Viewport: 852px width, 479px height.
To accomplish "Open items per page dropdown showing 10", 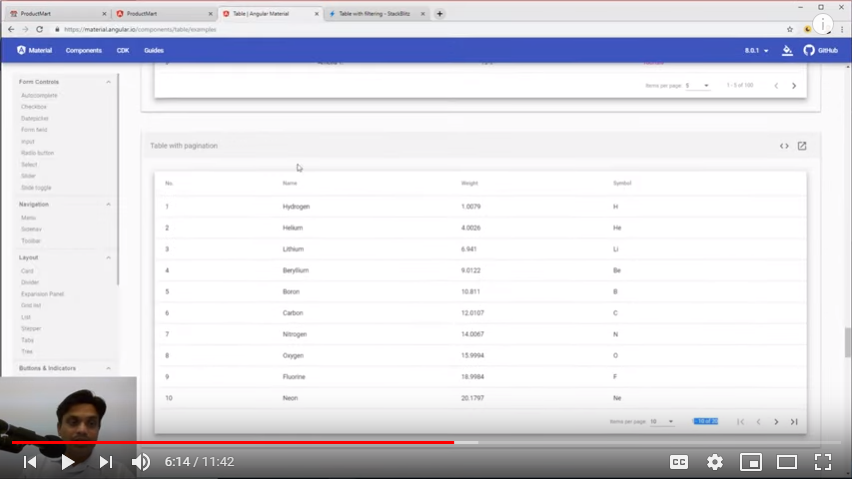I will coord(663,421).
